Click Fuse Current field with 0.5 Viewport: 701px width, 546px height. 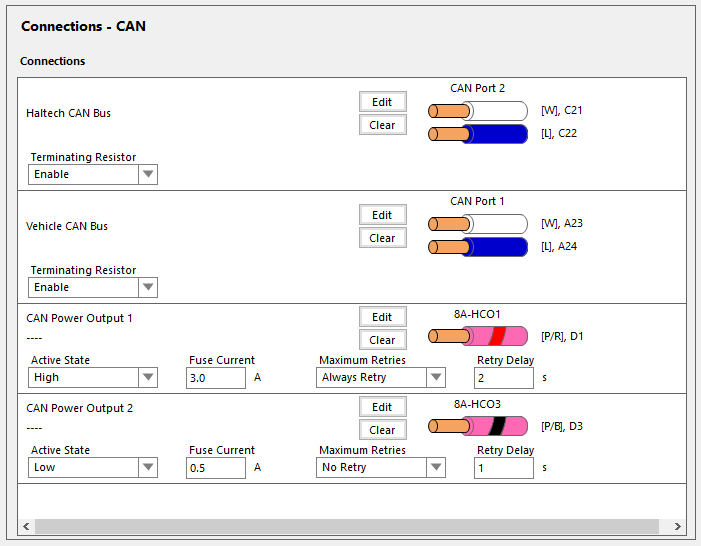216,468
